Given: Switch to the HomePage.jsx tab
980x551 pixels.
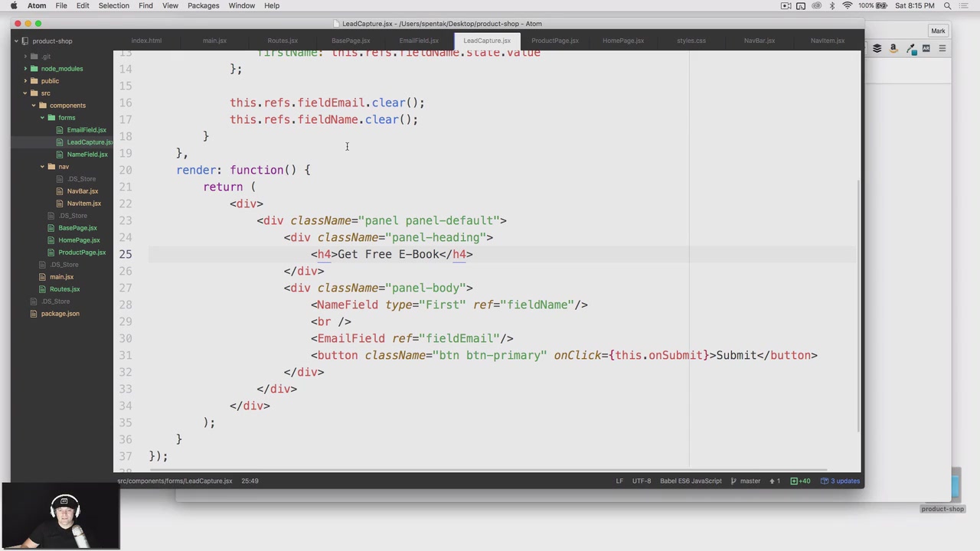Looking at the screenshot, I should 623,41.
